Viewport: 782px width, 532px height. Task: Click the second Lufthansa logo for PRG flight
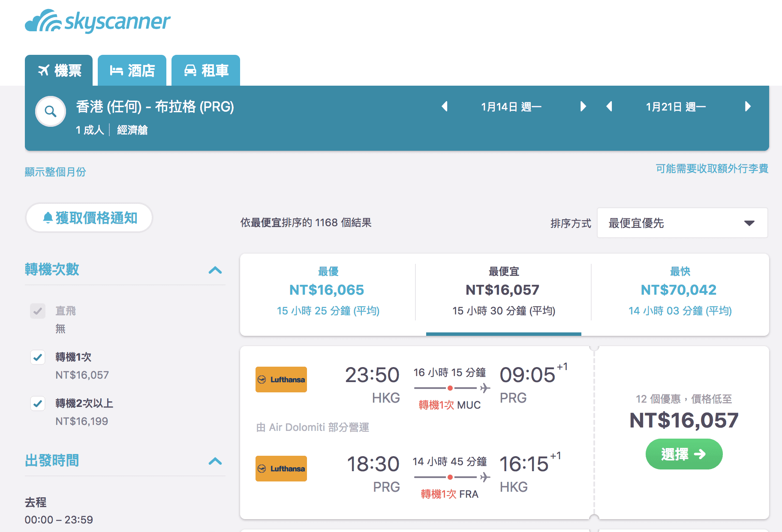pyautogui.click(x=281, y=469)
